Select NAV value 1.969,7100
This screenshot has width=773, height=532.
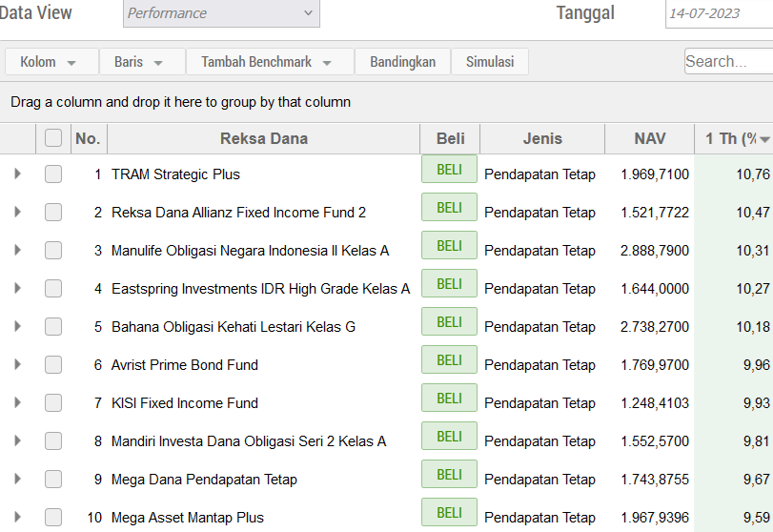pos(655,174)
